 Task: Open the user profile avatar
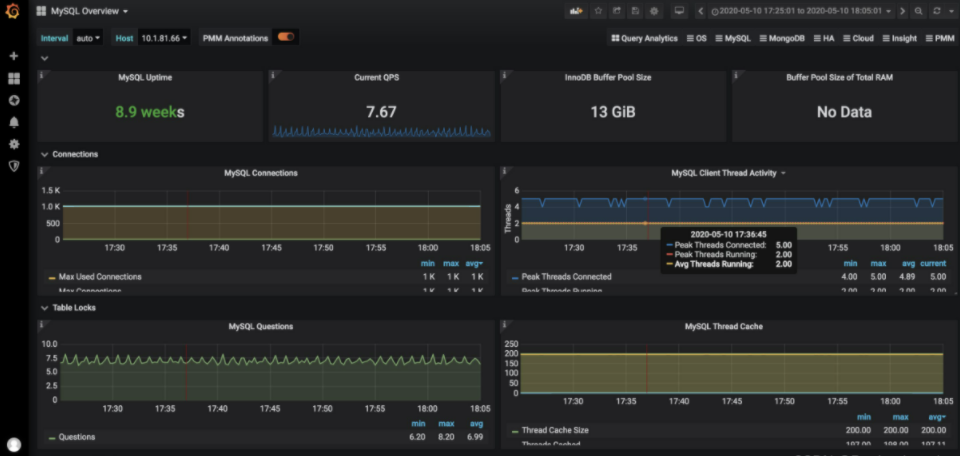coord(13,444)
